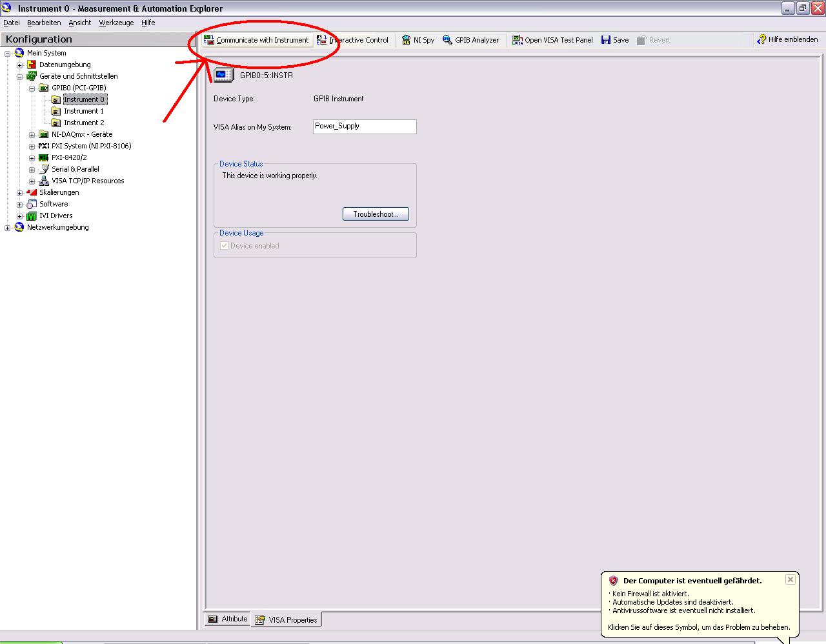
Task: Expand the Datenumgebung node
Action: [x=20, y=65]
